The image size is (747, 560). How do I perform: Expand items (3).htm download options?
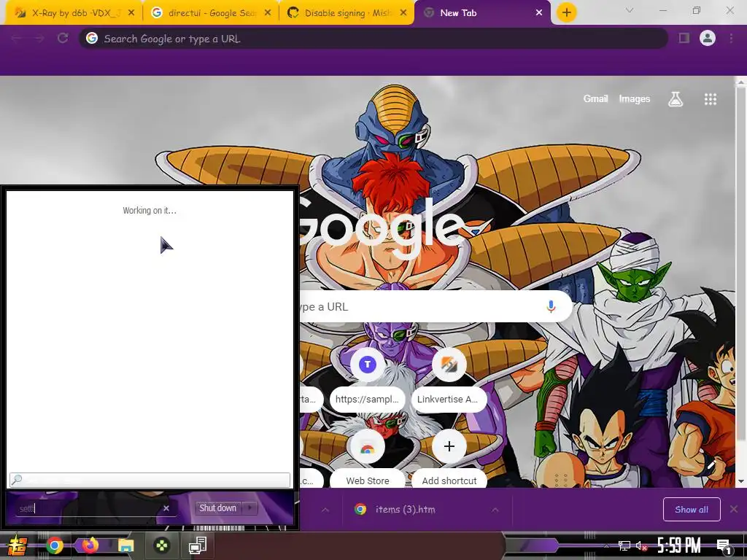(x=495, y=510)
